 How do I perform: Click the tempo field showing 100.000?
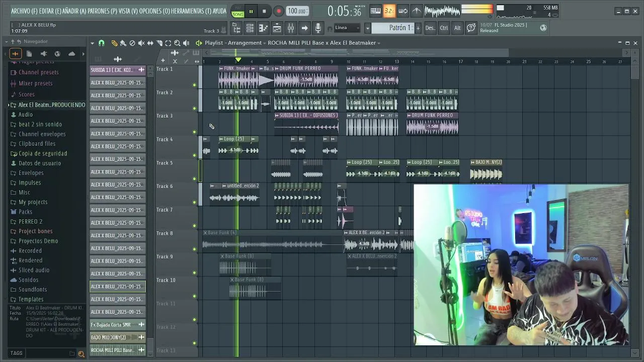(x=298, y=11)
